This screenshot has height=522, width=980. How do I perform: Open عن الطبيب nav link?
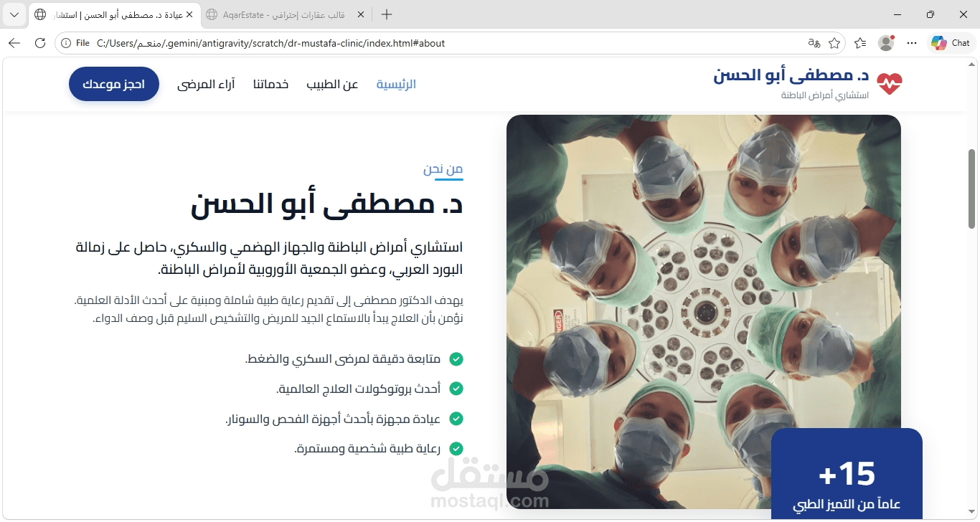point(332,85)
